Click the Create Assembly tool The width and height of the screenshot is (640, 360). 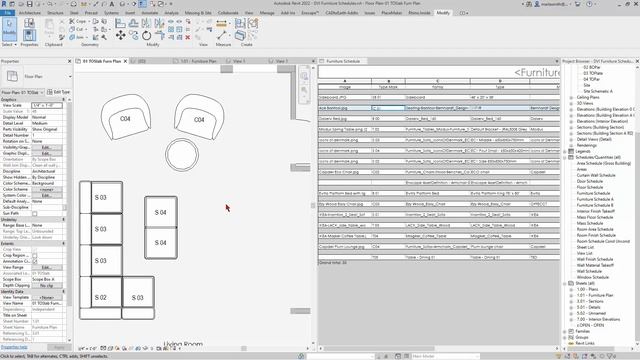coord(240,23)
